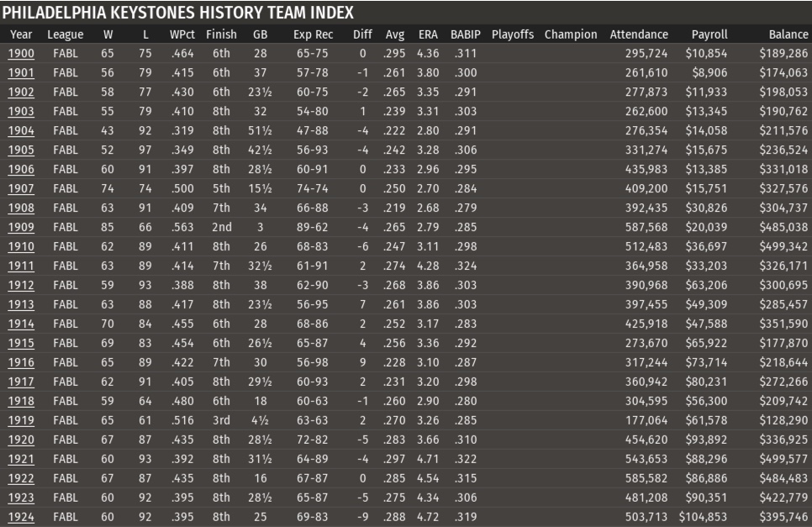Click the Payroll column header
This screenshot has width=812, height=527.
709,34
